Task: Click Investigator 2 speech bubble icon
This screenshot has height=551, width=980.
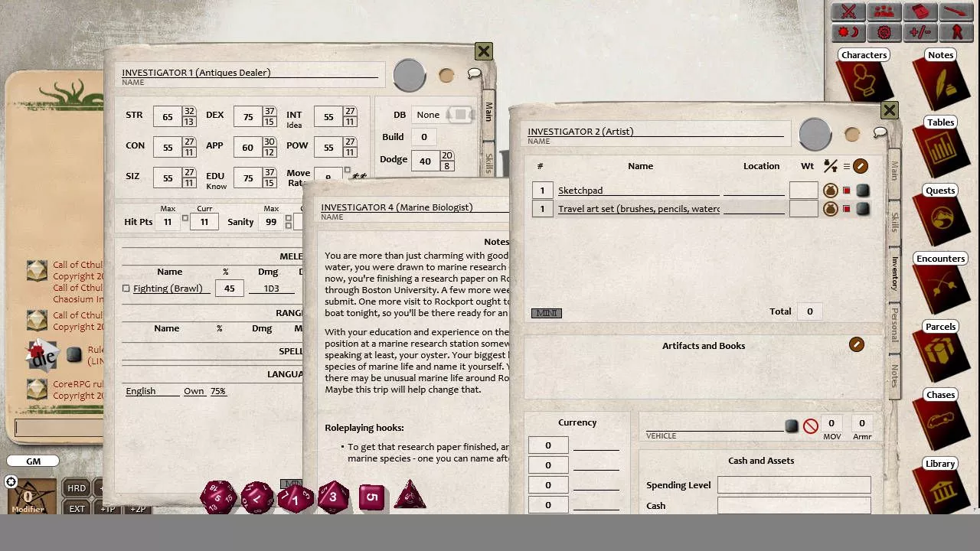Action: click(x=880, y=133)
